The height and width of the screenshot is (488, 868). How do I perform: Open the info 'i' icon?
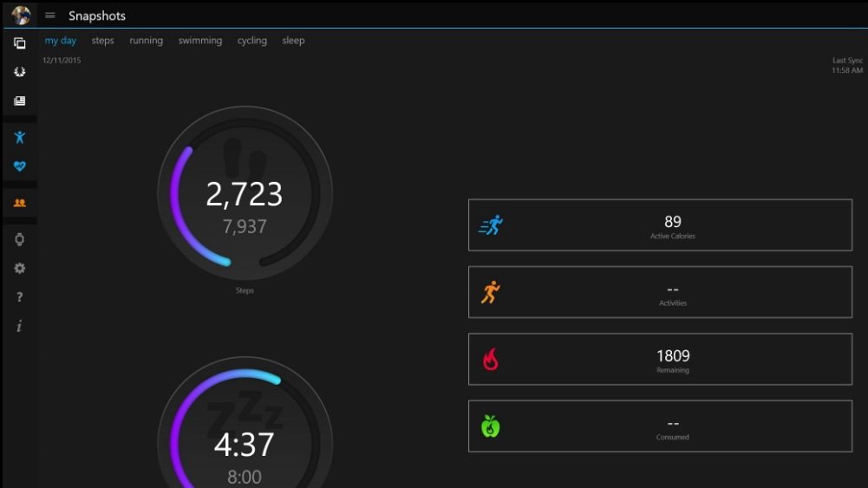click(19, 326)
